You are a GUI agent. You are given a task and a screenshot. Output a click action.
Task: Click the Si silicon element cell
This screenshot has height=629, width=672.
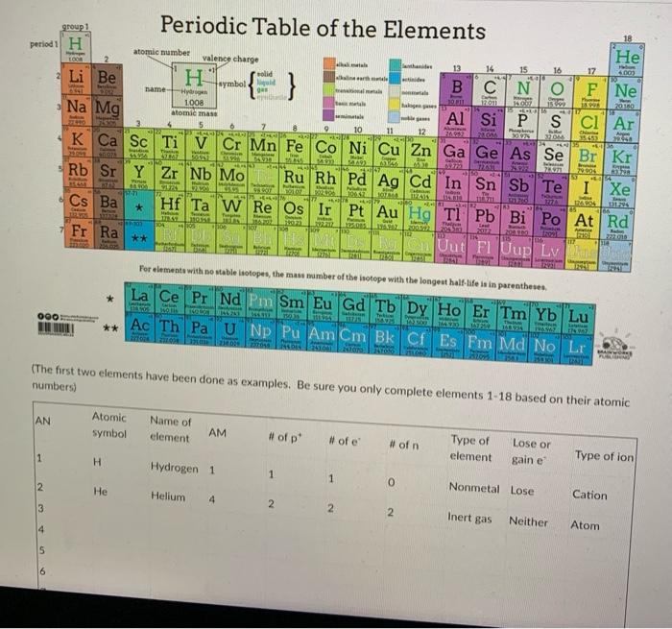[x=488, y=123]
